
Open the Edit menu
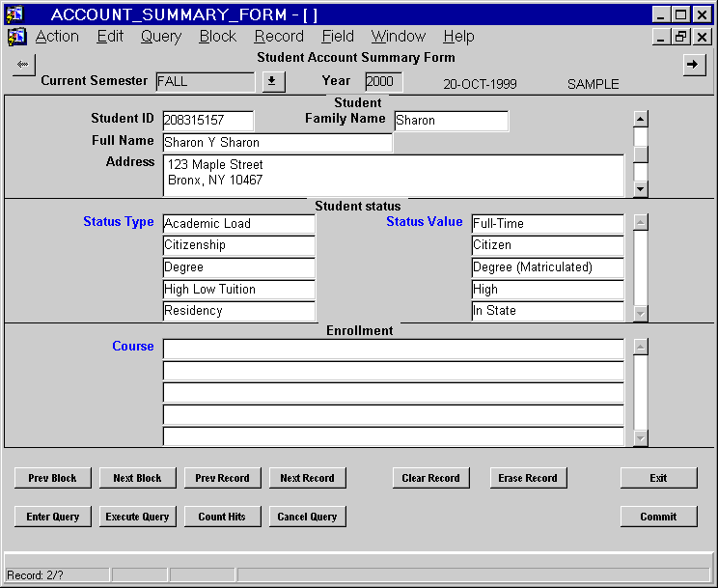110,37
